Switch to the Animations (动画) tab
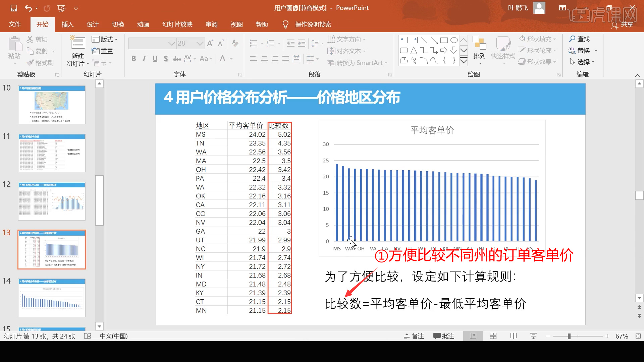The height and width of the screenshot is (362, 644). point(143,24)
